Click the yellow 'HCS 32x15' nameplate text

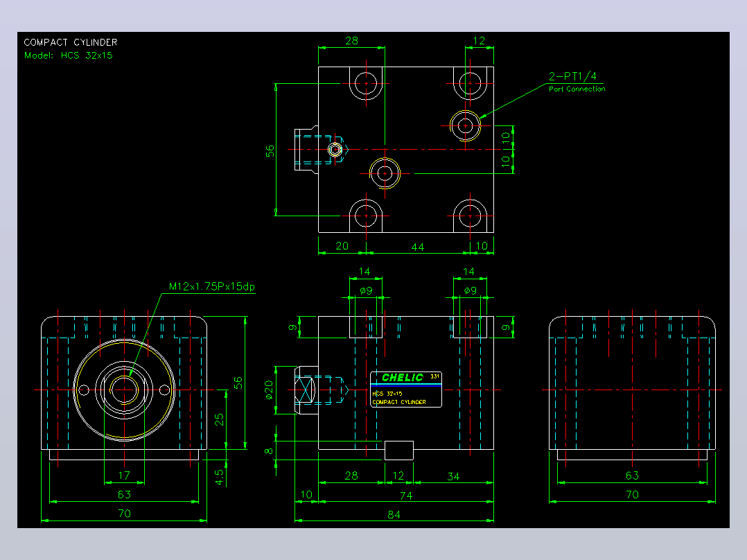[x=387, y=394]
